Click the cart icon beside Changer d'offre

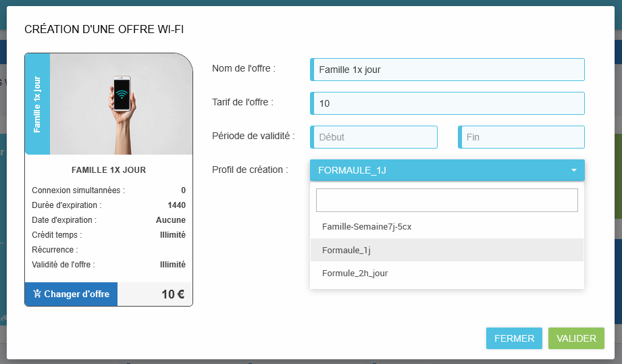coord(36,294)
